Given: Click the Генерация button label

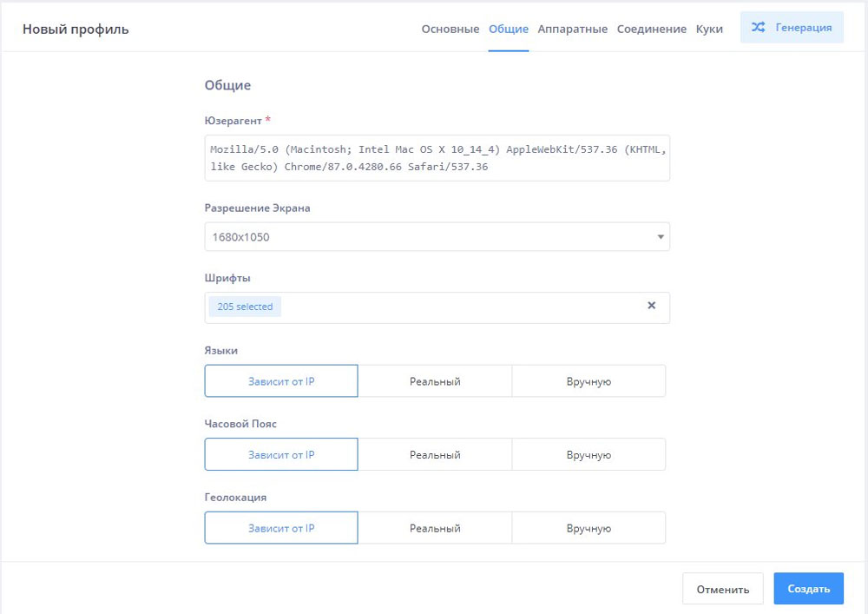Looking at the screenshot, I should [x=803, y=27].
